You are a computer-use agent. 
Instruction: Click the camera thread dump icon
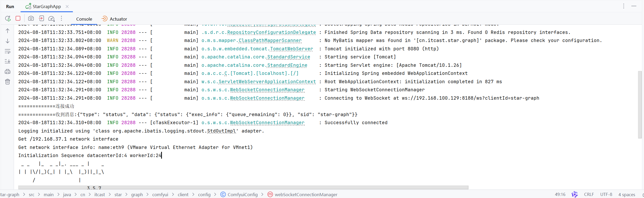[31, 18]
